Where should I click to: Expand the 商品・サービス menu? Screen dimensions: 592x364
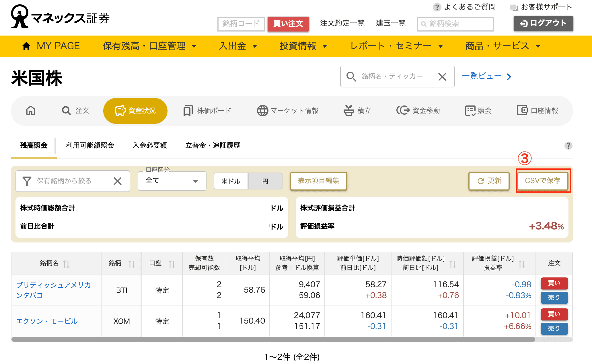click(x=503, y=46)
